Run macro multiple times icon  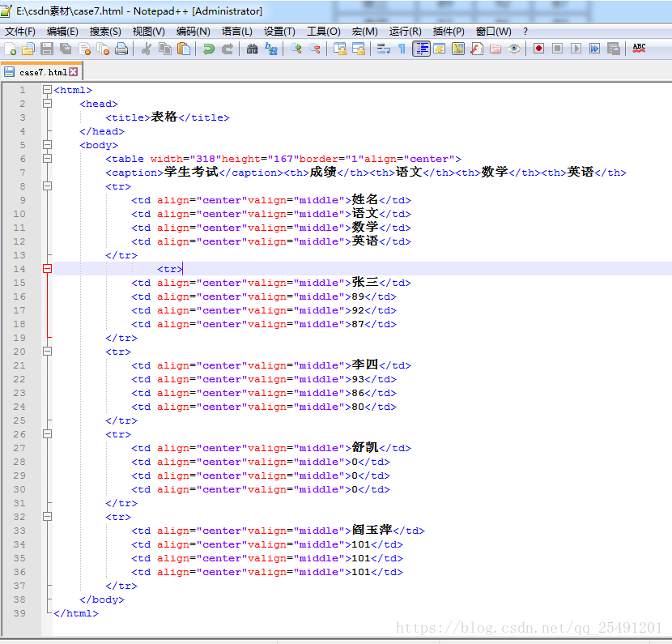click(594, 49)
